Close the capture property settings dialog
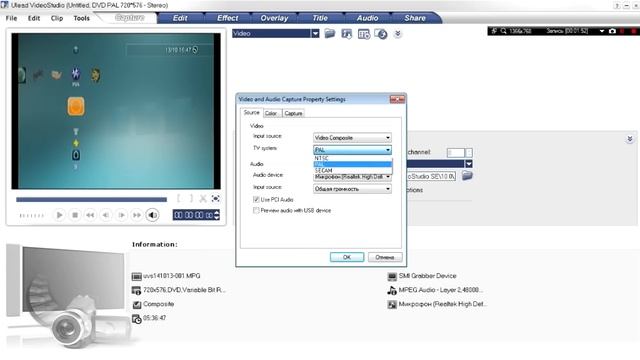The image size is (640, 360). [x=397, y=99]
